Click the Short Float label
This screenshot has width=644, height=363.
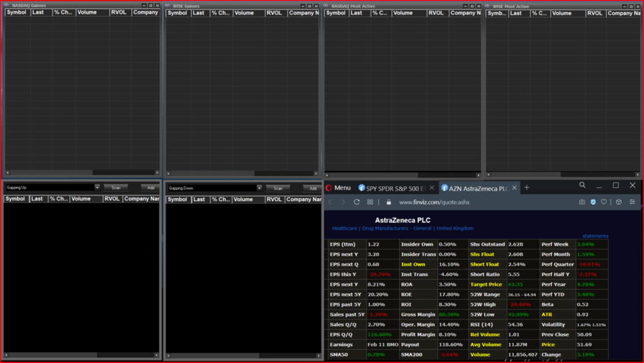[x=484, y=264]
